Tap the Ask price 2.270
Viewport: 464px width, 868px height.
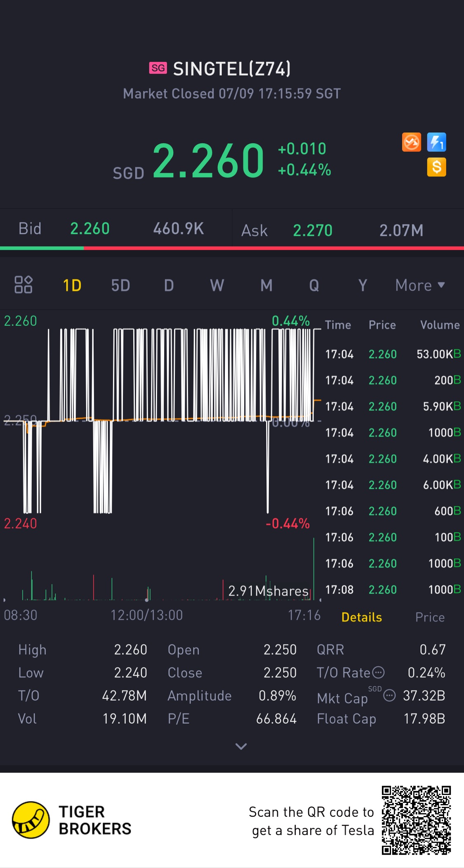tap(313, 230)
